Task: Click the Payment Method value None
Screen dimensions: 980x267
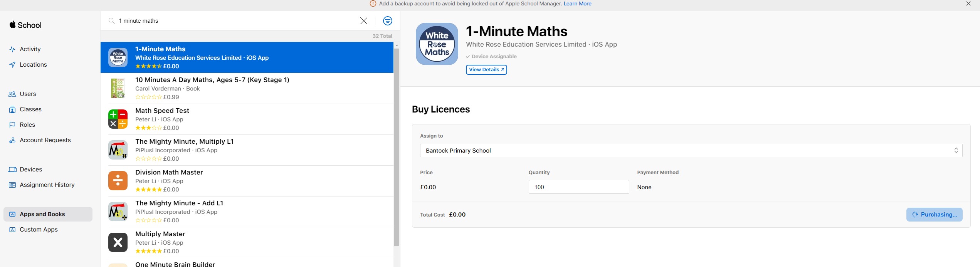Action: pos(644,187)
